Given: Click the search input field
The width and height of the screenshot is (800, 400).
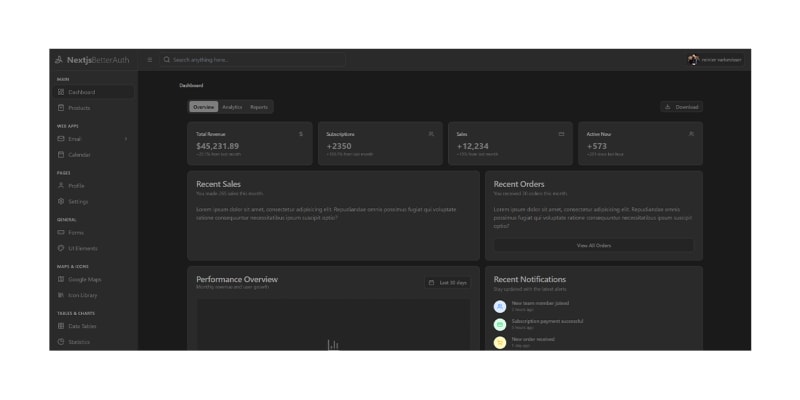Looking at the screenshot, I should [x=255, y=60].
